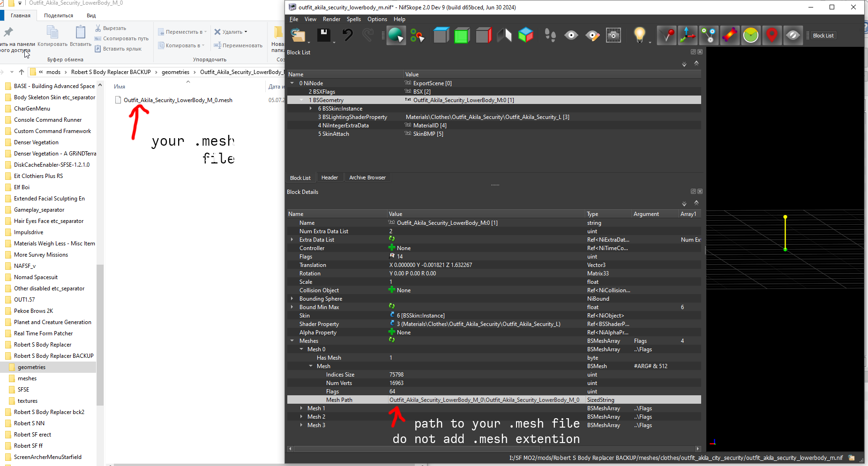This screenshot has height=466, width=868.
Task: Collapse the Meshes array row
Action: click(x=292, y=341)
